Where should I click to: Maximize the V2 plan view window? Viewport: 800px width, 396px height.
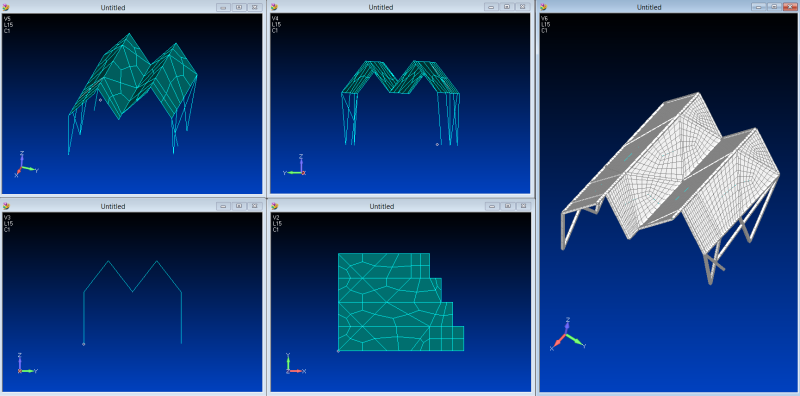tap(507, 206)
